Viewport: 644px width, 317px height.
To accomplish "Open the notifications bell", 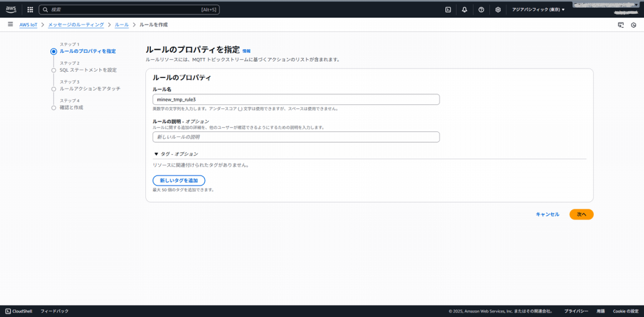I will point(464,9).
